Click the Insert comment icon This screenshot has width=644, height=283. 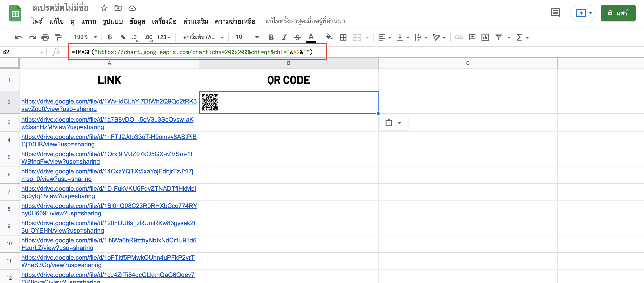(x=472, y=38)
